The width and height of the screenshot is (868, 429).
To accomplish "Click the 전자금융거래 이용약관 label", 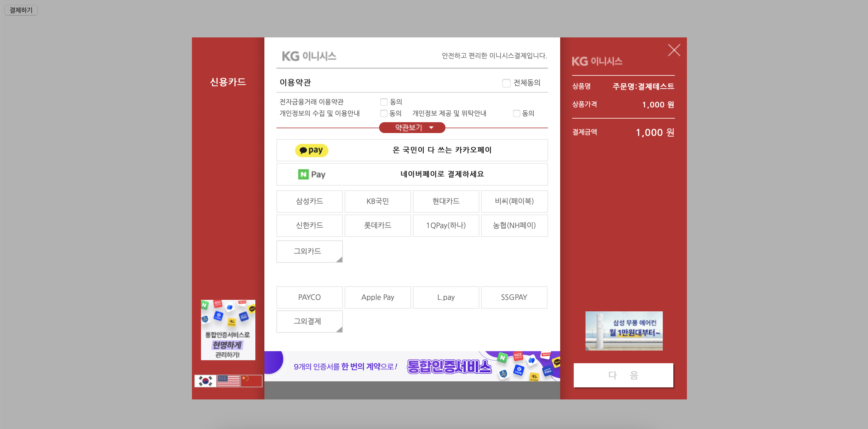I will point(311,102).
